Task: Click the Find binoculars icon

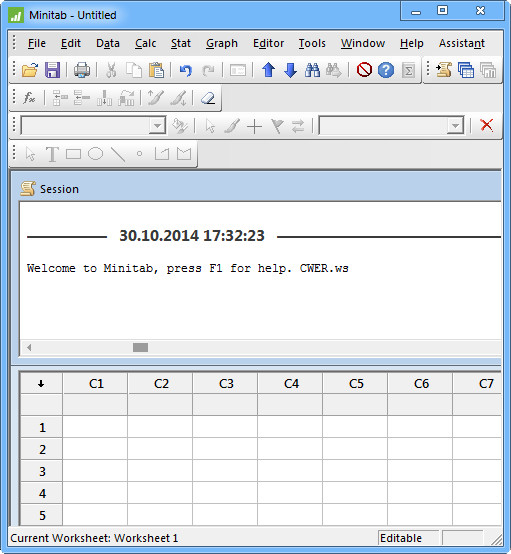Action: (312, 70)
